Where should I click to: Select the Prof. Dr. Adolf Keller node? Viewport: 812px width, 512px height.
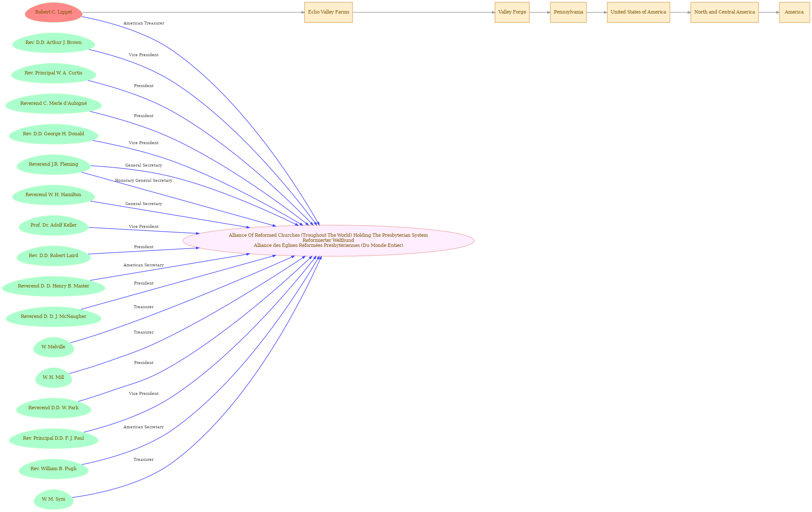click(54, 225)
